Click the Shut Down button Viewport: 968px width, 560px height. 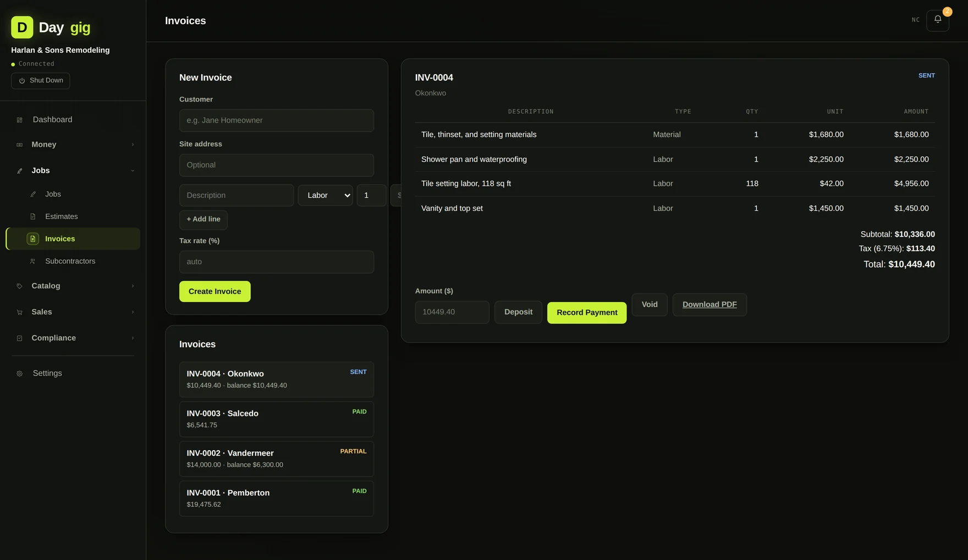pos(41,81)
